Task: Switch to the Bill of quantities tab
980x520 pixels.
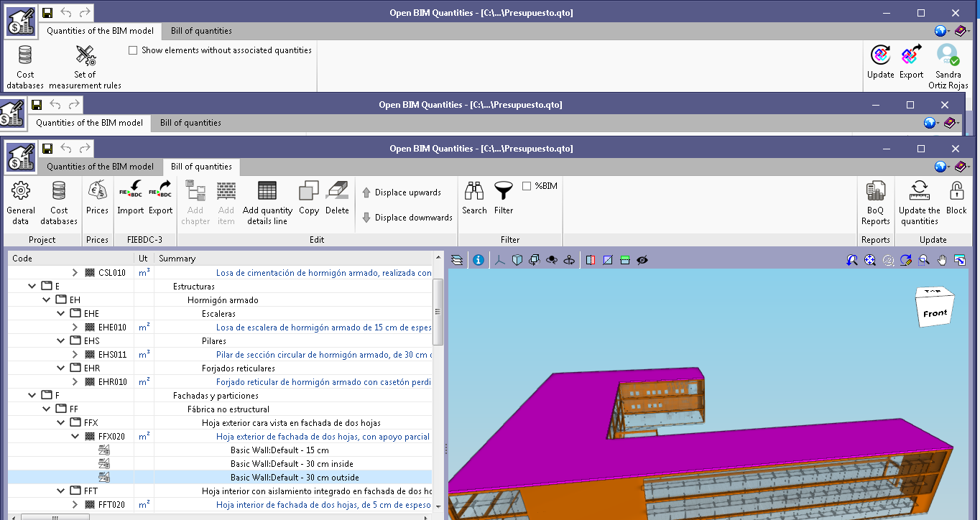Action: 200,167
